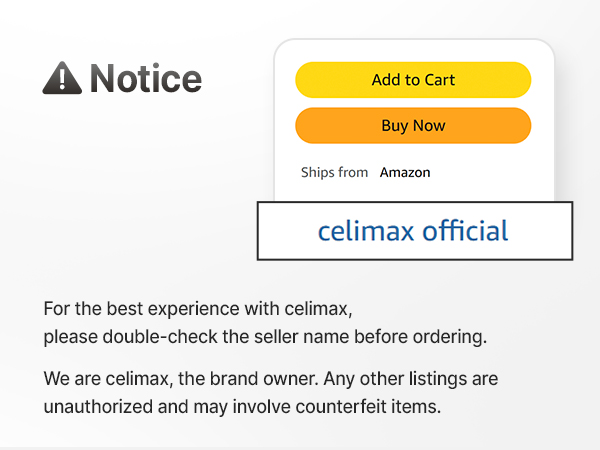Click the orange Buy Now button
Screen dimensions: 600x450
413,126
